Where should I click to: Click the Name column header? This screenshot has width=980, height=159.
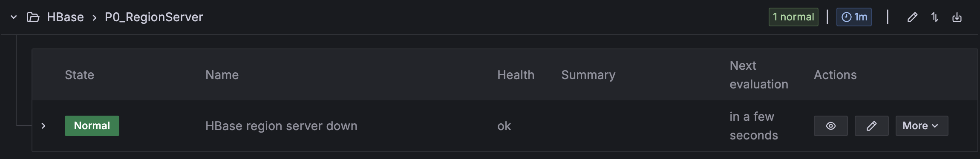click(x=222, y=75)
